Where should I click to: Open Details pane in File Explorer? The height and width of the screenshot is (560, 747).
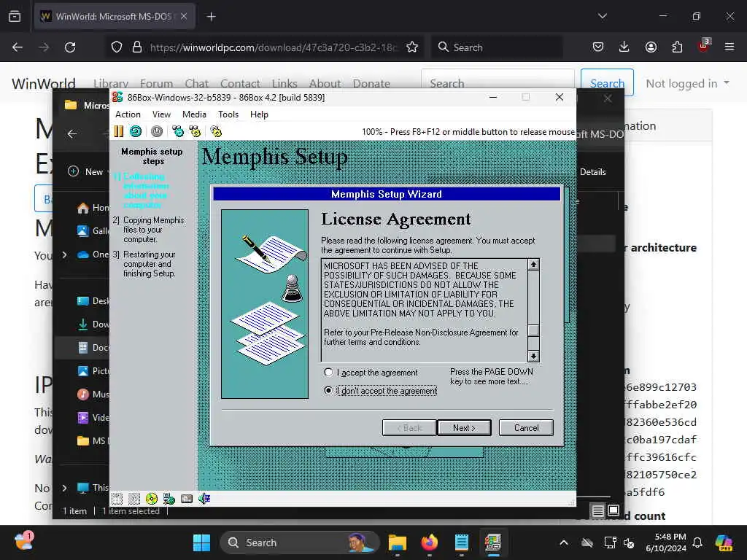592,172
